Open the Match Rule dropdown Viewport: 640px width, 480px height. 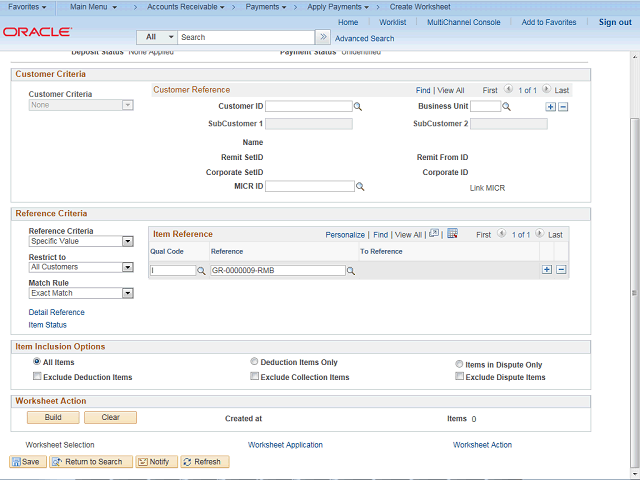[x=80, y=293]
